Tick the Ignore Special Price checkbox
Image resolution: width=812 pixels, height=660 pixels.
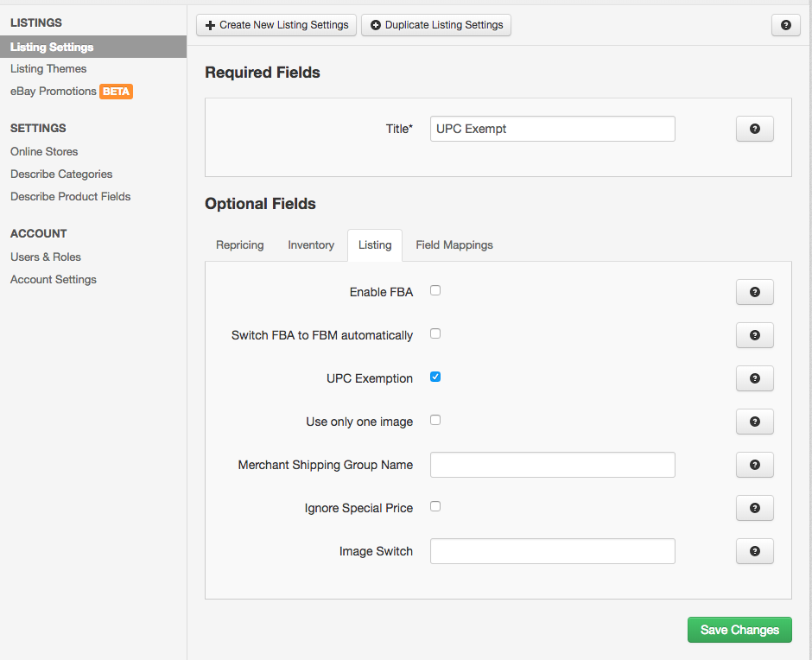435,506
